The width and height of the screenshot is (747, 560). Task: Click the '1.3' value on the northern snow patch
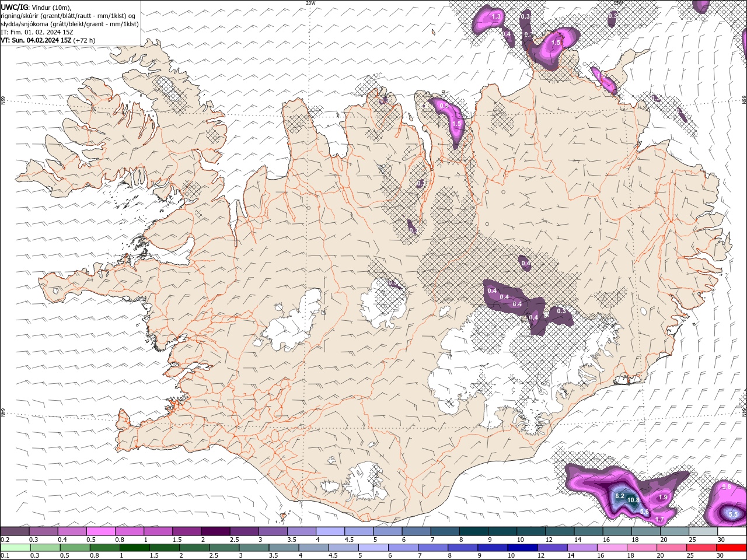(x=496, y=17)
